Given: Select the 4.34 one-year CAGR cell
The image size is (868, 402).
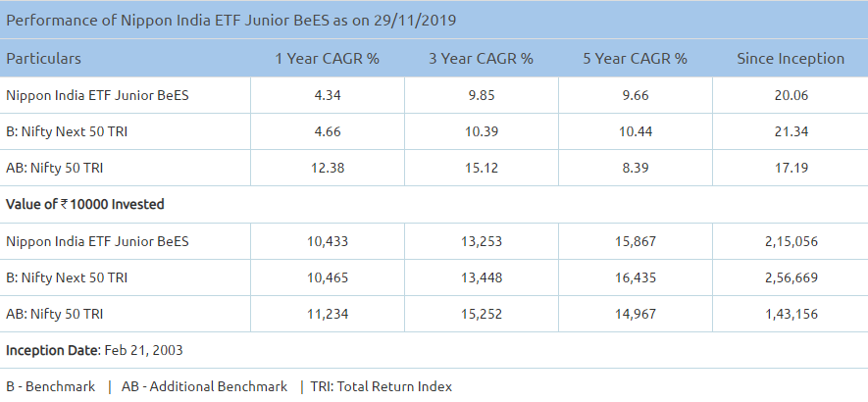Looking at the screenshot, I should click(x=327, y=95).
